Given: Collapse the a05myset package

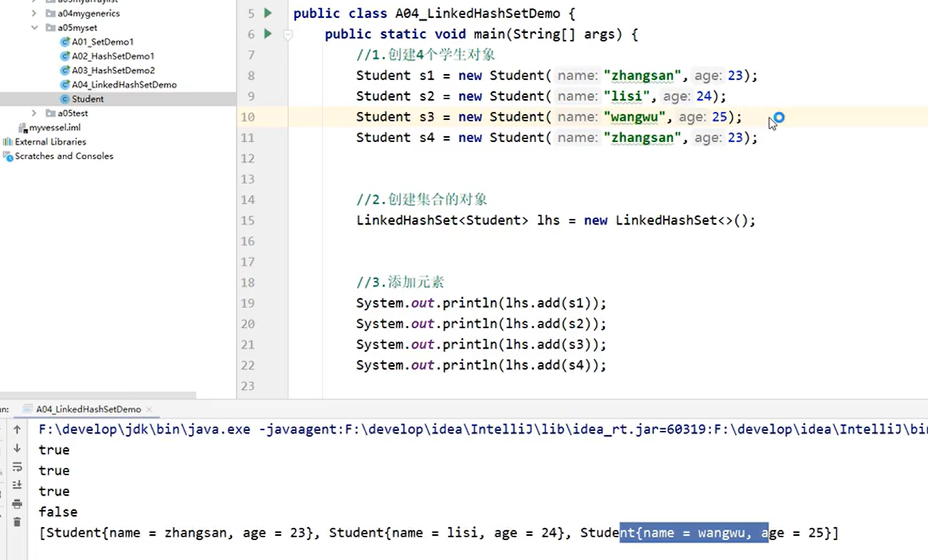Looking at the screenshot, I should tap(34, 27).
